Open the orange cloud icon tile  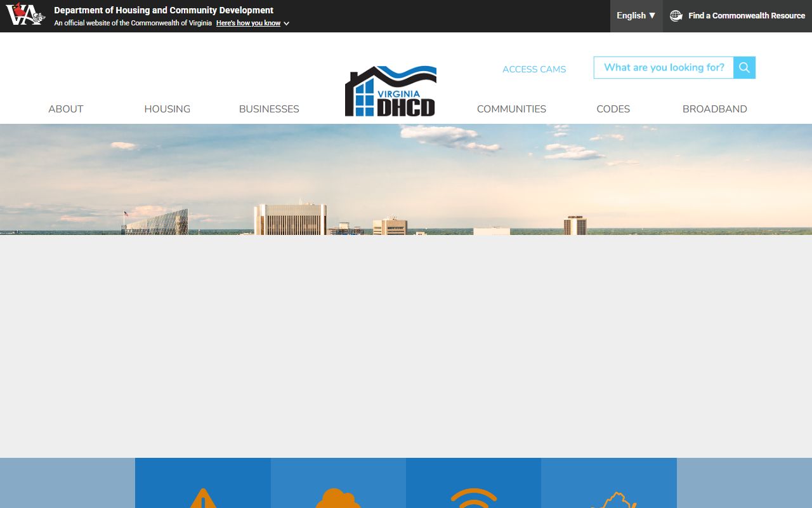tap(338, 483)
